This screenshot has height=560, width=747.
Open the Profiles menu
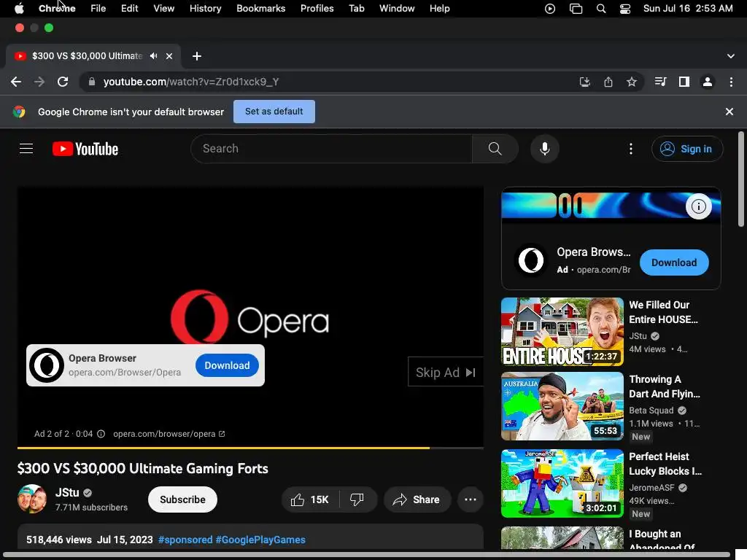coord(317,9)
